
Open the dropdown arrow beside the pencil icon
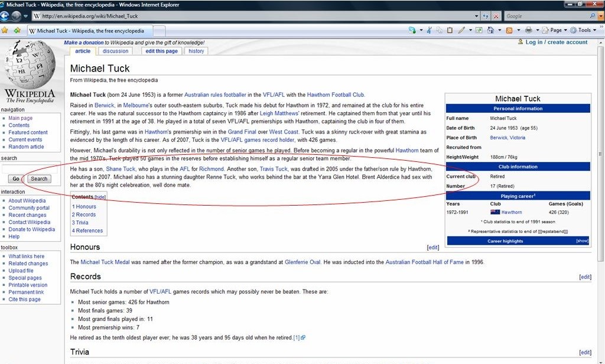pyautogui.click(x=470, y=30)
